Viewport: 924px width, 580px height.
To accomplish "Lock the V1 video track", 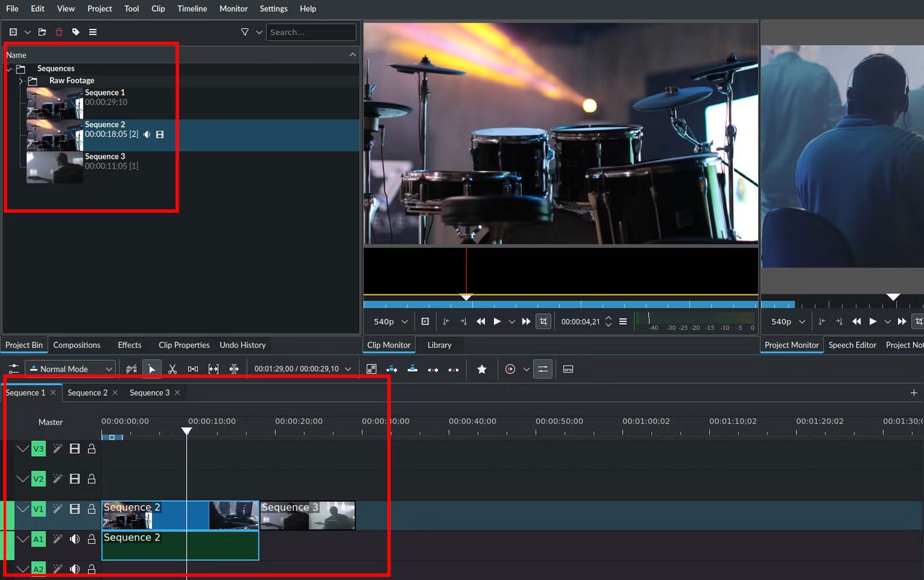I will (x=91, y=509).
